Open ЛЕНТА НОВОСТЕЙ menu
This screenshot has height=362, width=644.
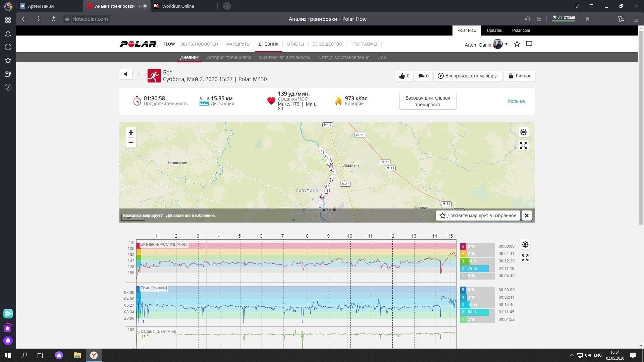click(199, 44)
